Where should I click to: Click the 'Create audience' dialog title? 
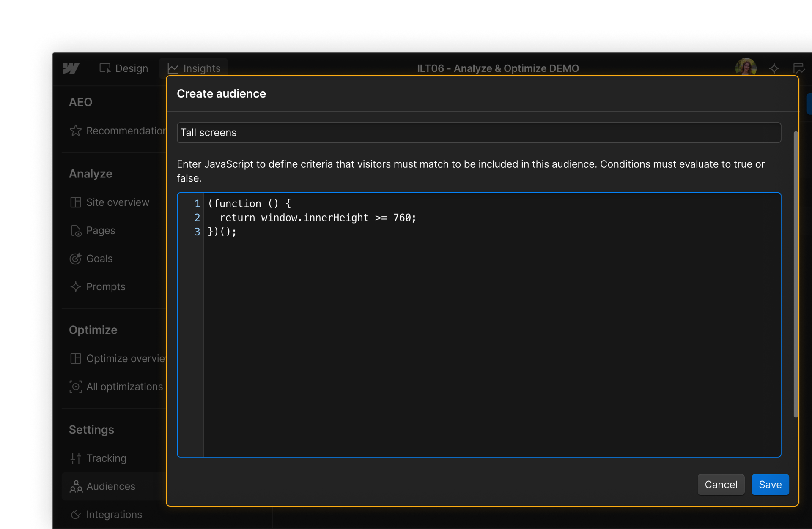[x=221, y=93]
